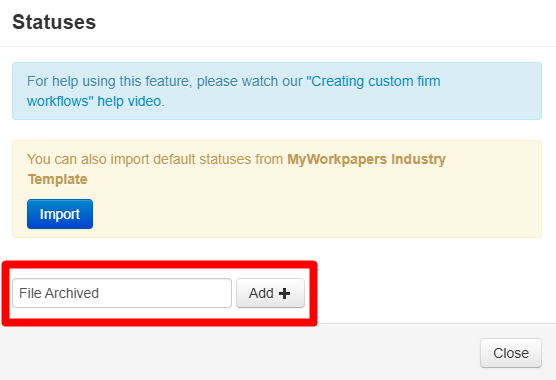Screen dimensions: 556x380
Task: Click the "For help using this feature" text
Action: pyautogui.click(x=109, y=81)
